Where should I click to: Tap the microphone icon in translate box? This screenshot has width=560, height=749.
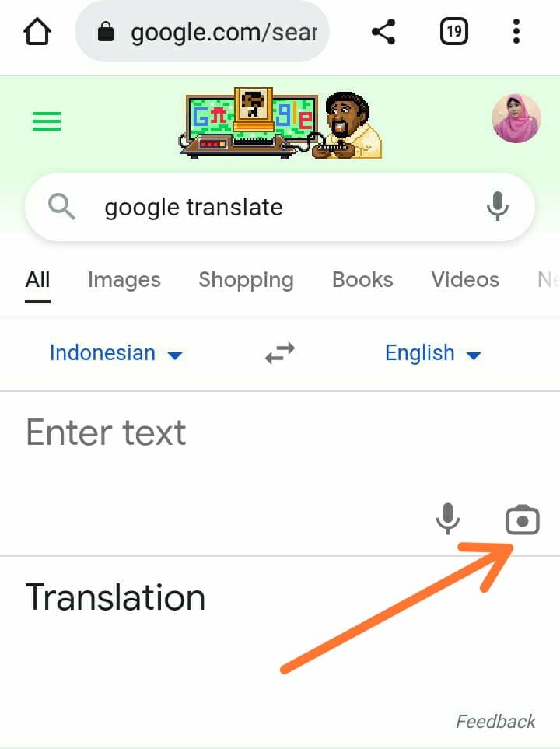[x=448, y=519]
